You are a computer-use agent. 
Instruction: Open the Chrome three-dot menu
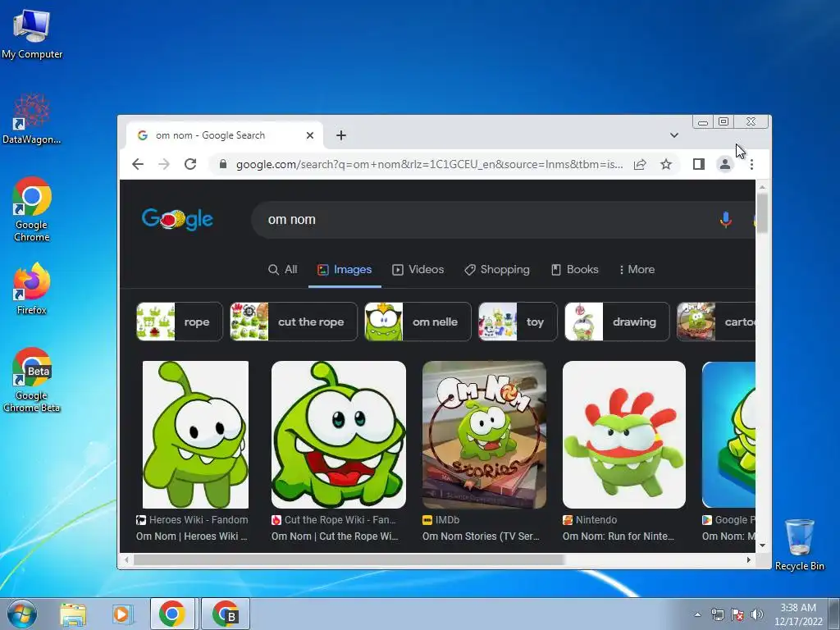coord(751,164)
